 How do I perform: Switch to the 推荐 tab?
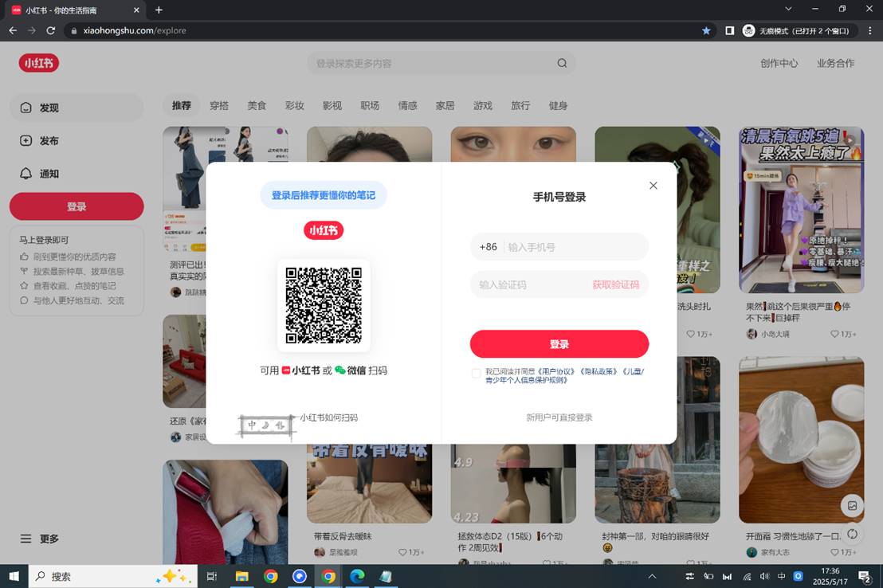click(x=182, y=105)
